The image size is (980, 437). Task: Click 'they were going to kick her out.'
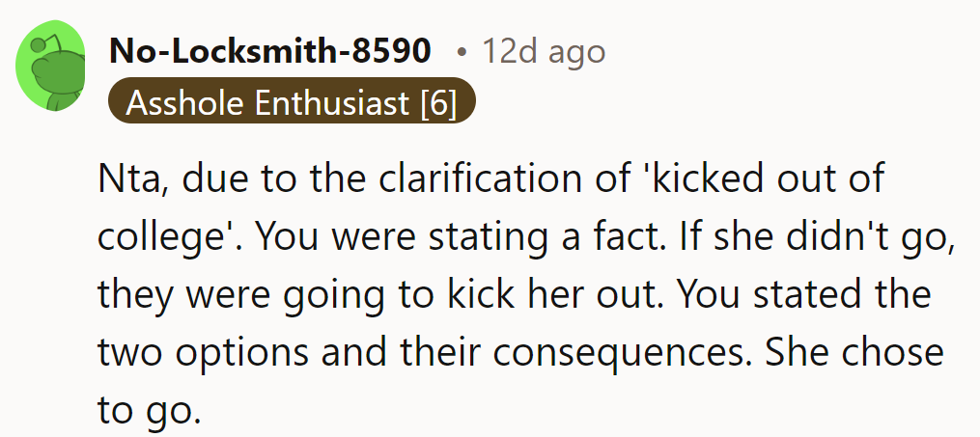click(384, 294)
